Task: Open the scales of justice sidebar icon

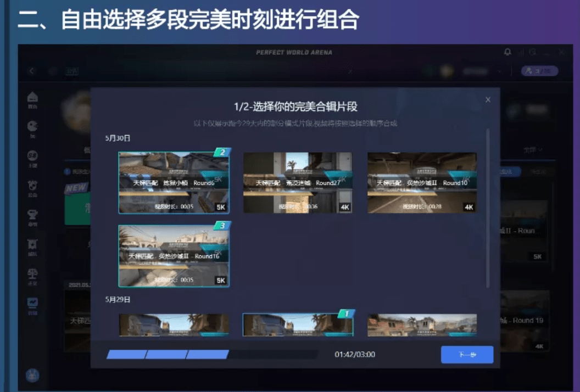Action: pyautogui.click(x=32, y=277)
